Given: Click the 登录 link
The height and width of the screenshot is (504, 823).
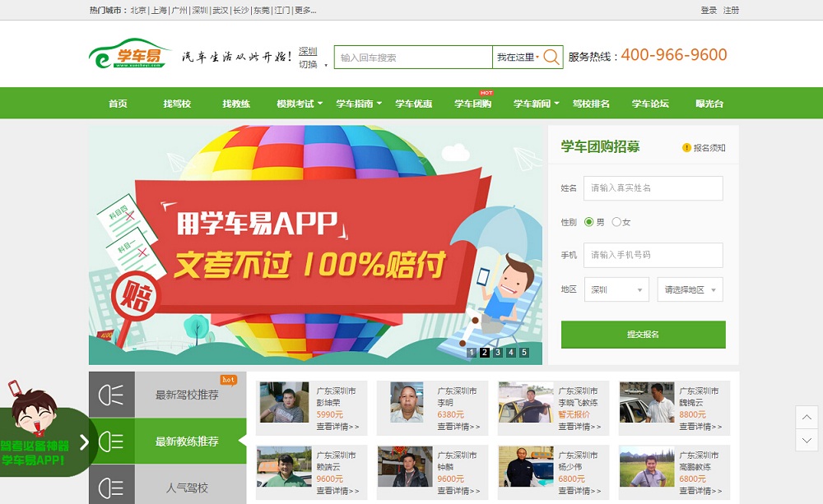Looking at the screenshot, I should (x=709, y=10).
